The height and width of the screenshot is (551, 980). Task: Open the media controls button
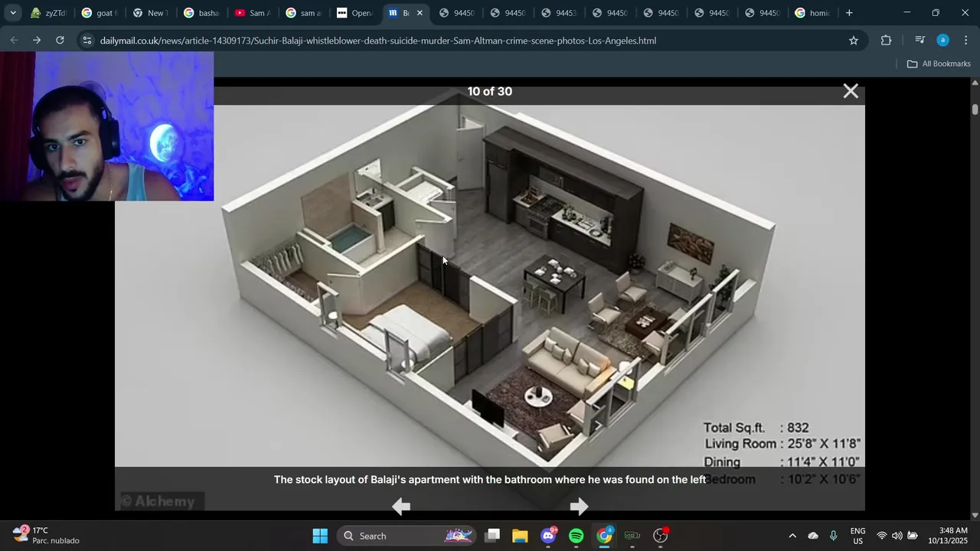[x=920, y=41]
